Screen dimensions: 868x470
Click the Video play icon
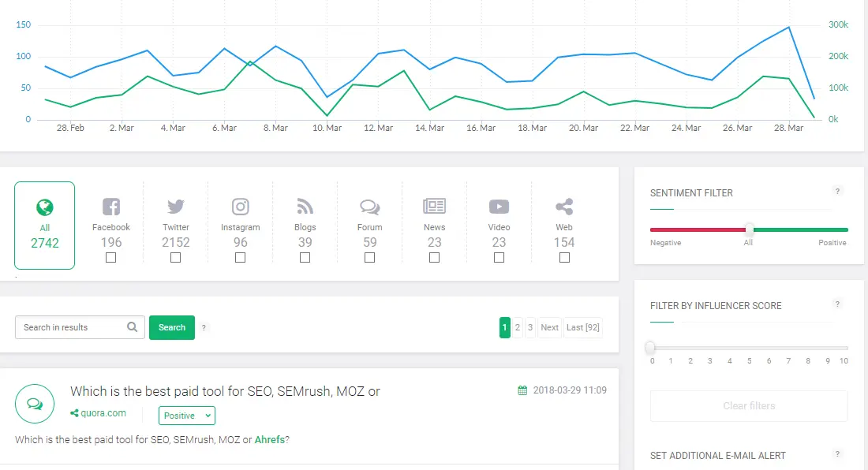coord(499,207)
